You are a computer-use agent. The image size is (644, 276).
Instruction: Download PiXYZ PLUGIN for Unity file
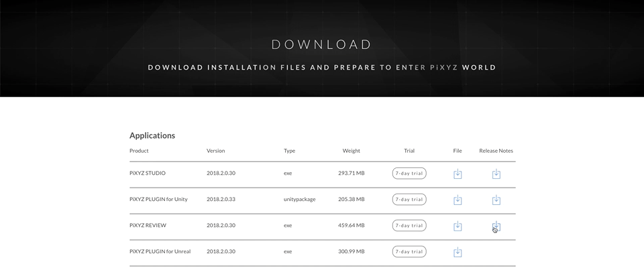tap(458, 200)
